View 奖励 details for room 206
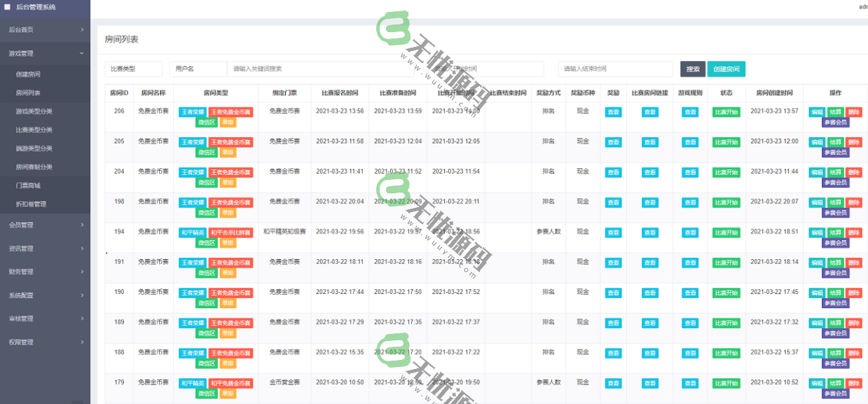 (613, 112)
